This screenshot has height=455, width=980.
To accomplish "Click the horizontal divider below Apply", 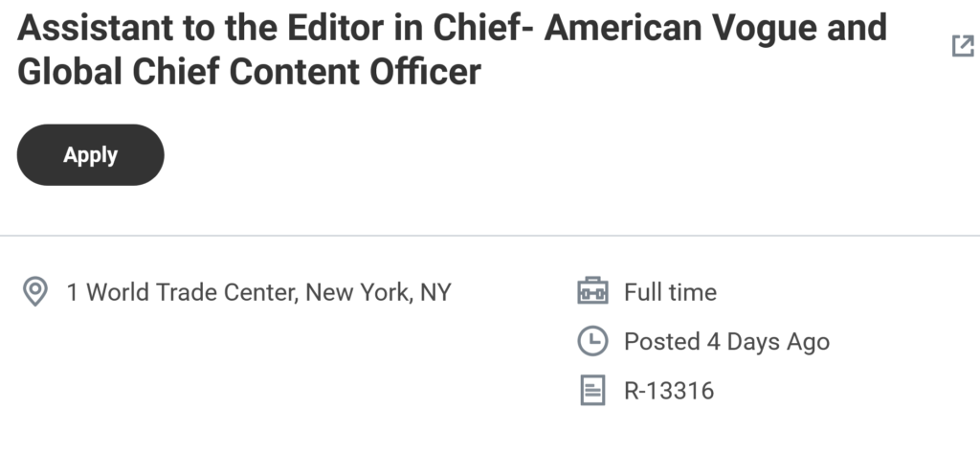I will pos(490,235).
